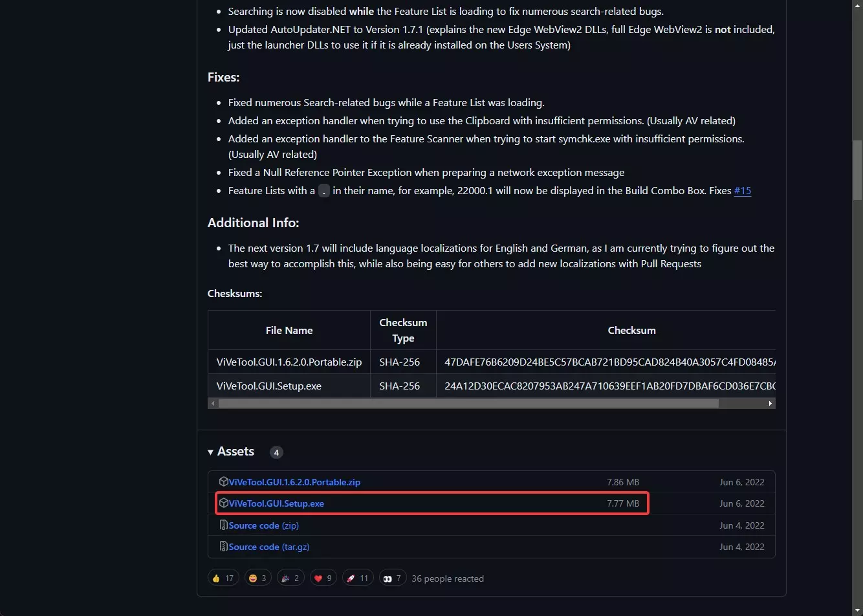The height and width of the screenshot is (616, 863).
Task: Click the Fixes: heading
Action: click(224, 77)
